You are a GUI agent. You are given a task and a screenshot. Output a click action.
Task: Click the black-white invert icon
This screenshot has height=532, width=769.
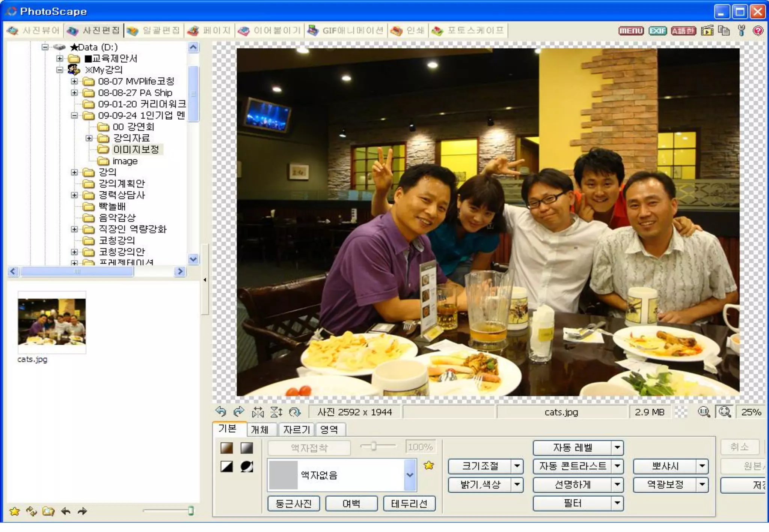coord(227,466)
